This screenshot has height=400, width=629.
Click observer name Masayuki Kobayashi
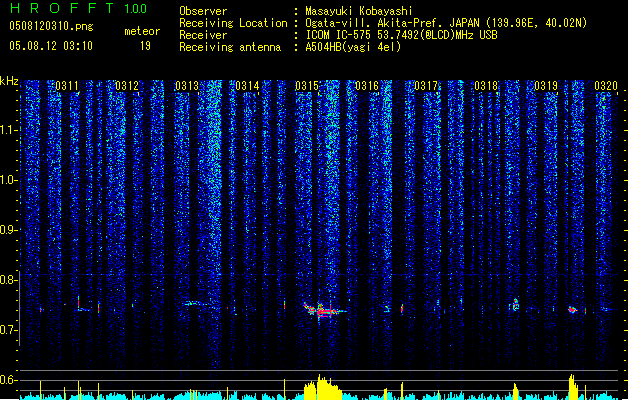[359, 11]
